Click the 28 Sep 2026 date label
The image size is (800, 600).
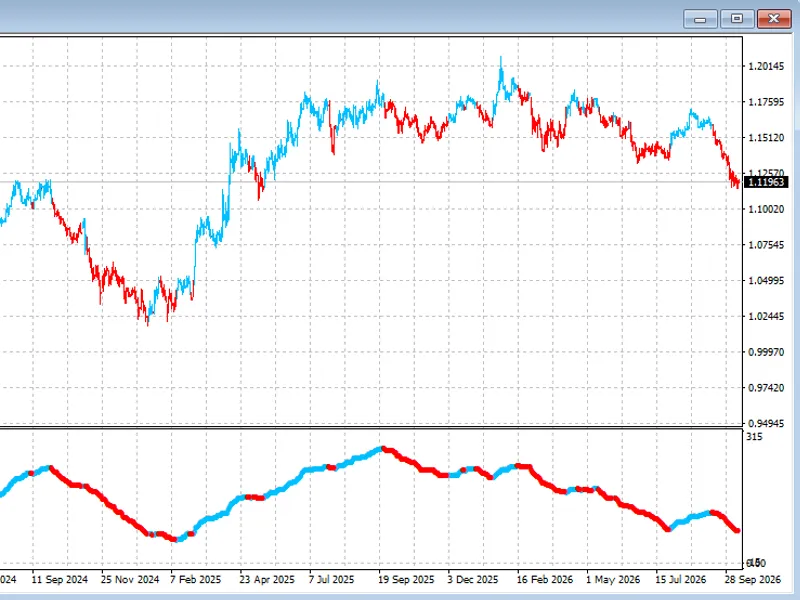[x=753, y=580]
